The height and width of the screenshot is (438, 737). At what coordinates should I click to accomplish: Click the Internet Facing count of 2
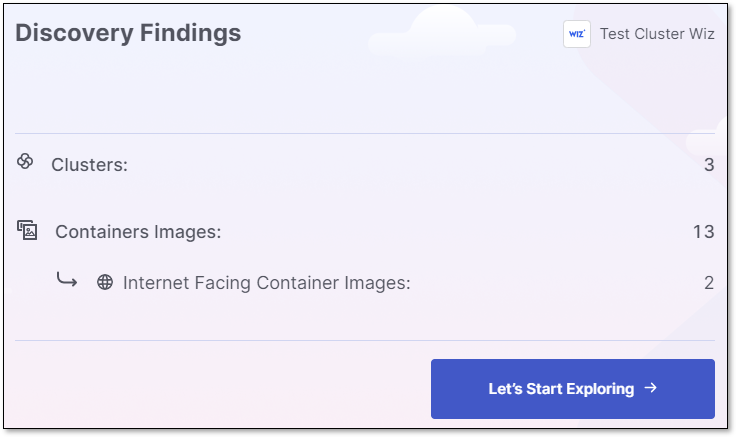coord(709,283)
